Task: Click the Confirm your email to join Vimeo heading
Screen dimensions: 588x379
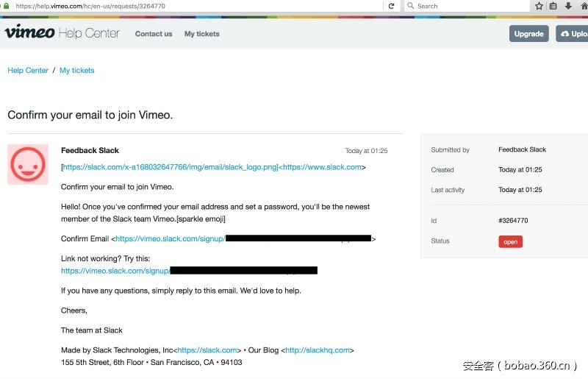Action: click(90, 115)
